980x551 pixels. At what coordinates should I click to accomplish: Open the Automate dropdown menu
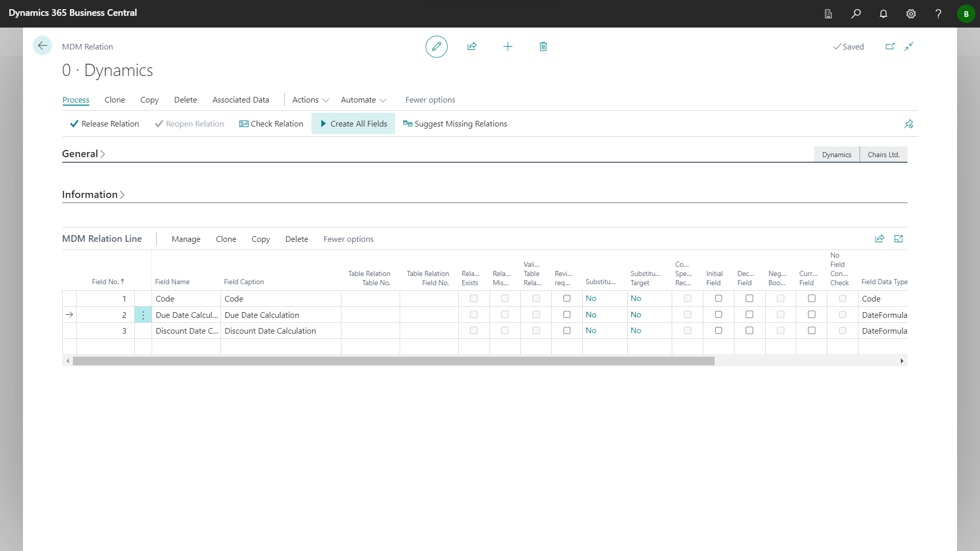tap(363, 100)
